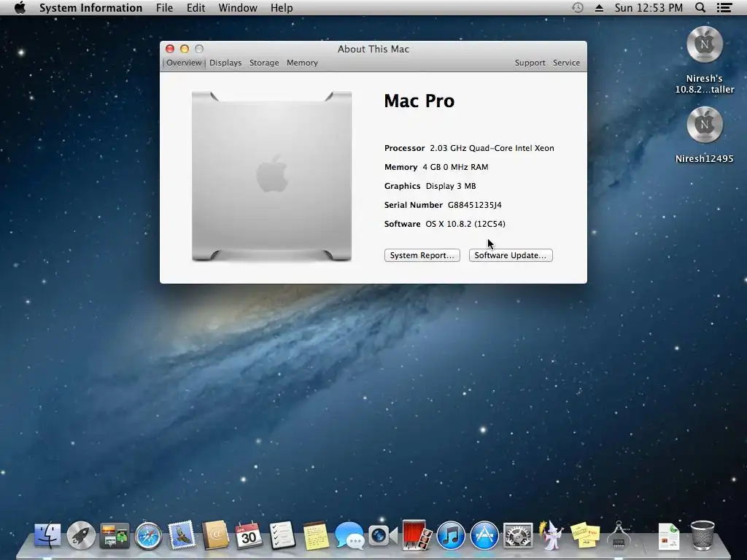747x560 pixels.
Task: Switch to the Overview tab
Action: click(184, 63)
